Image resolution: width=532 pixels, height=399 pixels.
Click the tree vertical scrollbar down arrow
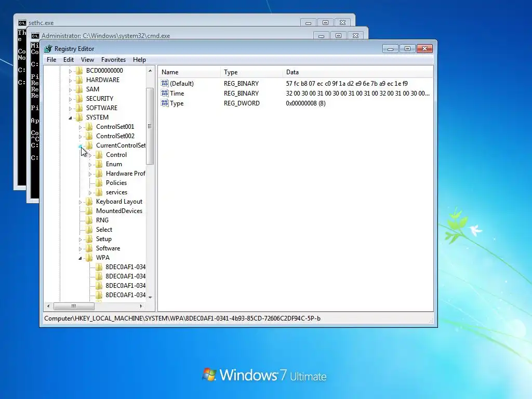point(150,297)
